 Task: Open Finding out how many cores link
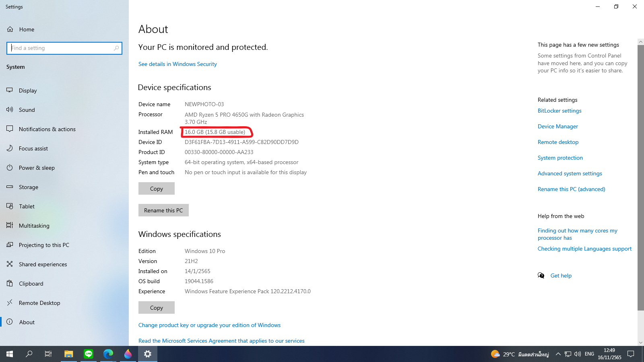click(x=578, y=234)
